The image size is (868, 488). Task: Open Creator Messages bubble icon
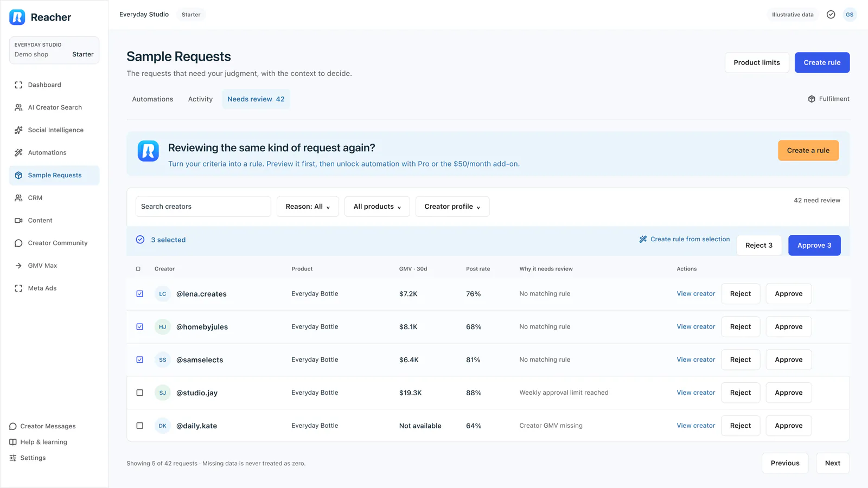pos(13,426)
